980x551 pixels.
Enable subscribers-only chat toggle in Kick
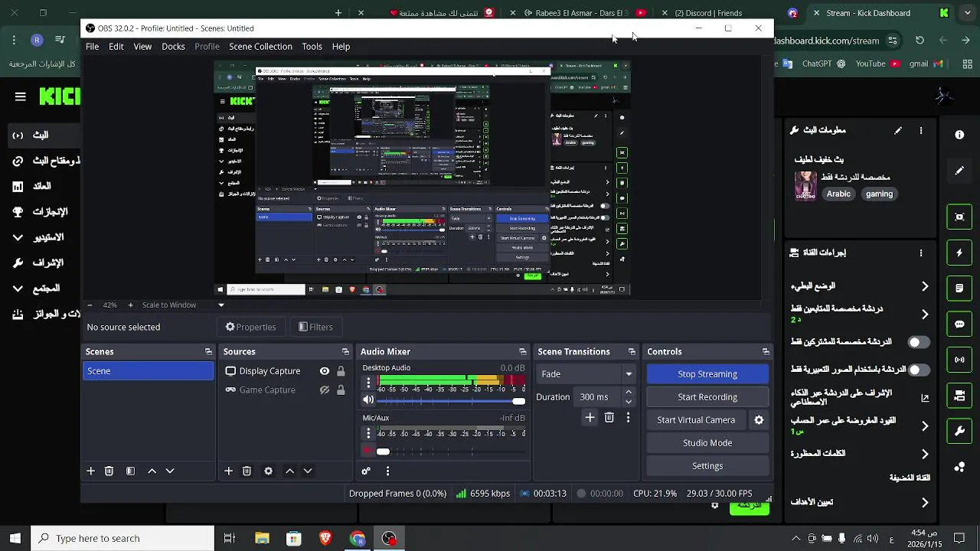click(919, 342)
